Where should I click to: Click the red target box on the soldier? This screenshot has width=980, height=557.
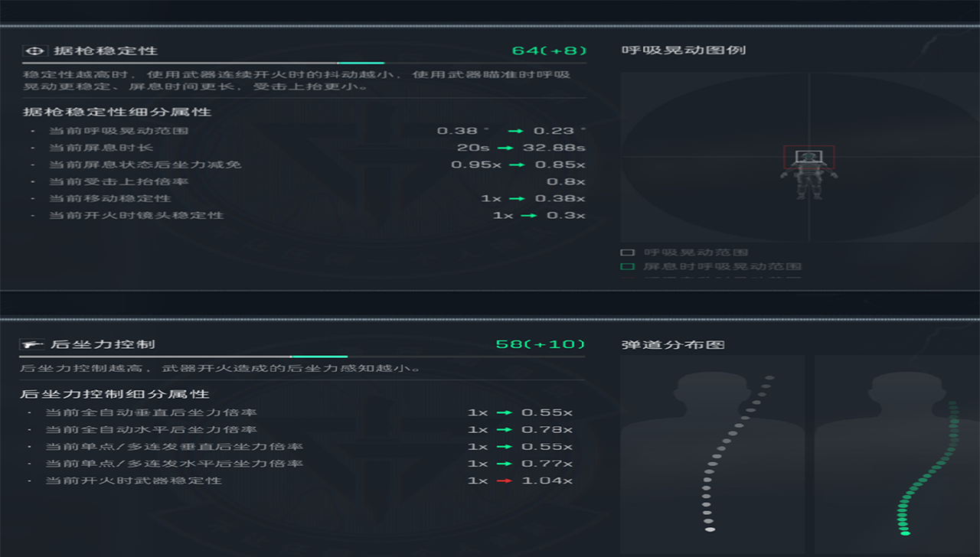click(808, 157)
